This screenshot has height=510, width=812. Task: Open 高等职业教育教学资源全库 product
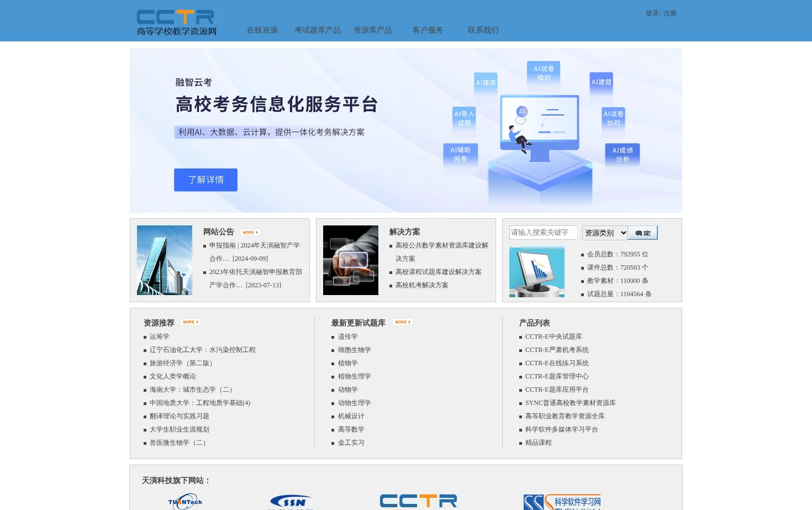pos(565,416)
